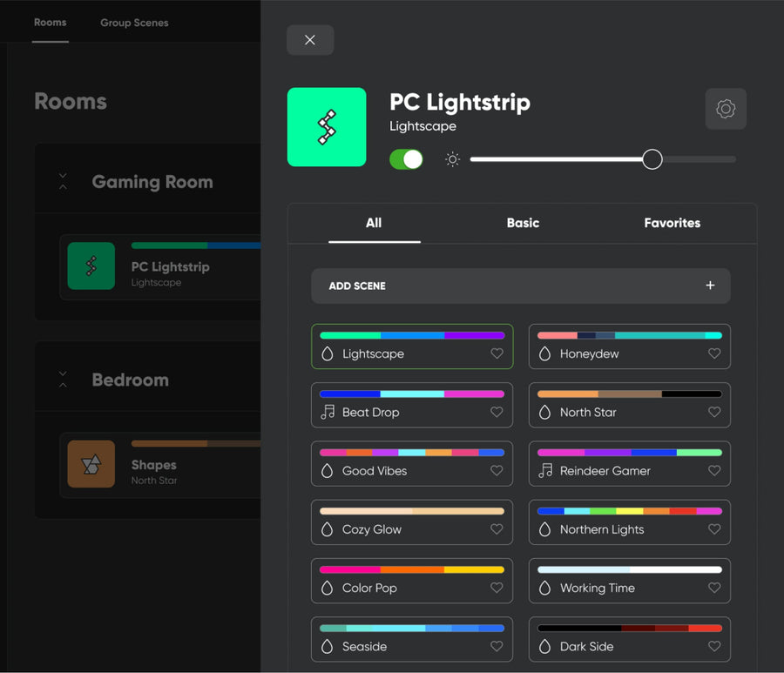Favorite the Lightscape scene with the heart
Viewport: 784px width, 673px height.
click(x=497, y=353)
